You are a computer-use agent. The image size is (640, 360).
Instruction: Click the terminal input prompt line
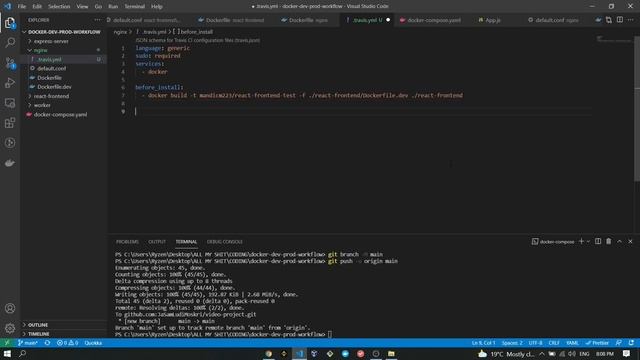(224, 334)
